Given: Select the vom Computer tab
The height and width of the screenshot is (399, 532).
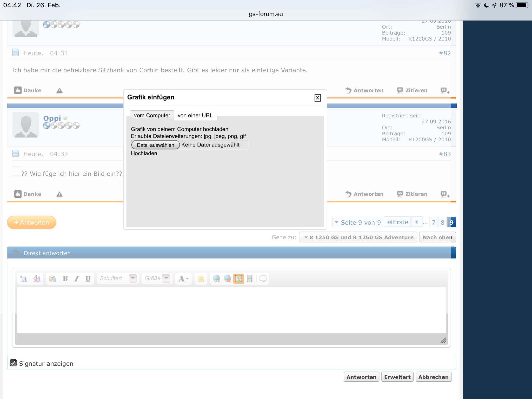Looking at the screenshot, I should 152,115.
